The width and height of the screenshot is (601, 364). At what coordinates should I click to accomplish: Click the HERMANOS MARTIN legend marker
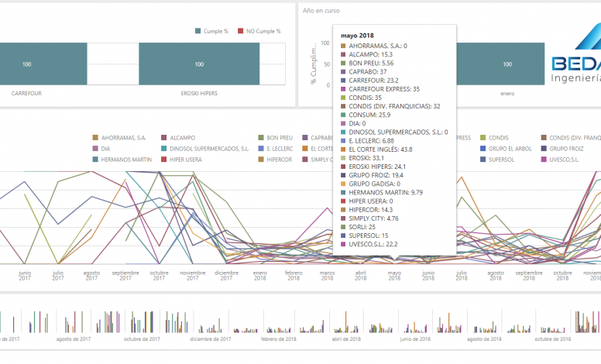pos(95,159)
